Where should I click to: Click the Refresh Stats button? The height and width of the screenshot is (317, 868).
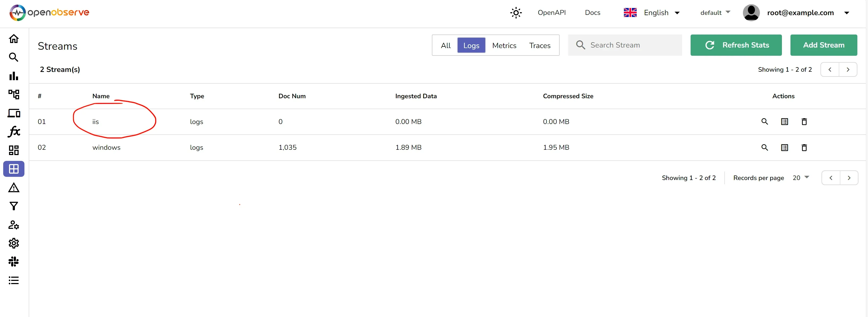tap(736, 45)
